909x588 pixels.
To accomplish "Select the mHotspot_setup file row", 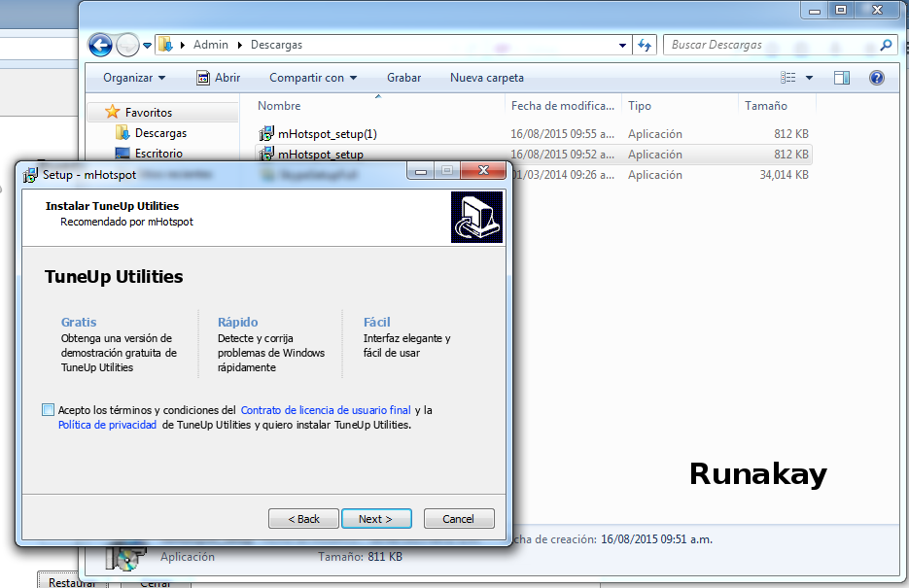I will [534, 155].
